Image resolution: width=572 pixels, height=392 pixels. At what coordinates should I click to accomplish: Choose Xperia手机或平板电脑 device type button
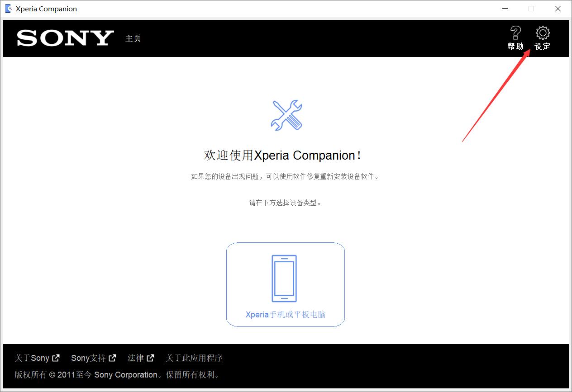point(286,284)
